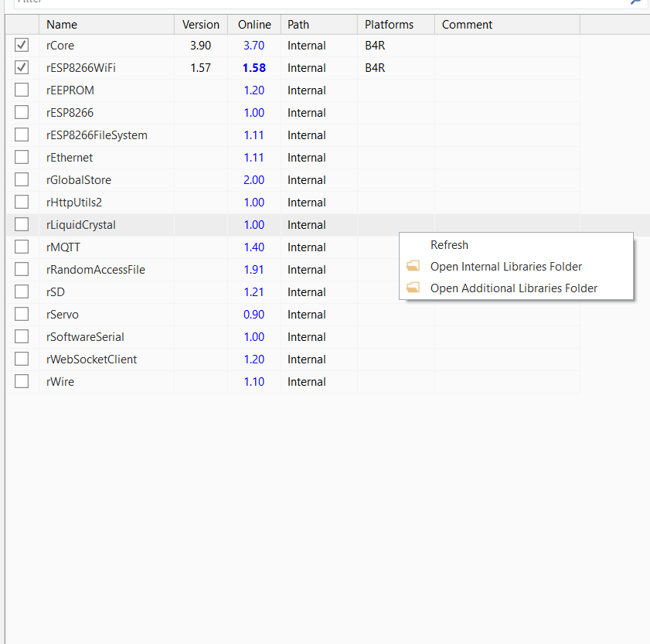Open online version 1.40 link for rMQTT

[254, 247]
